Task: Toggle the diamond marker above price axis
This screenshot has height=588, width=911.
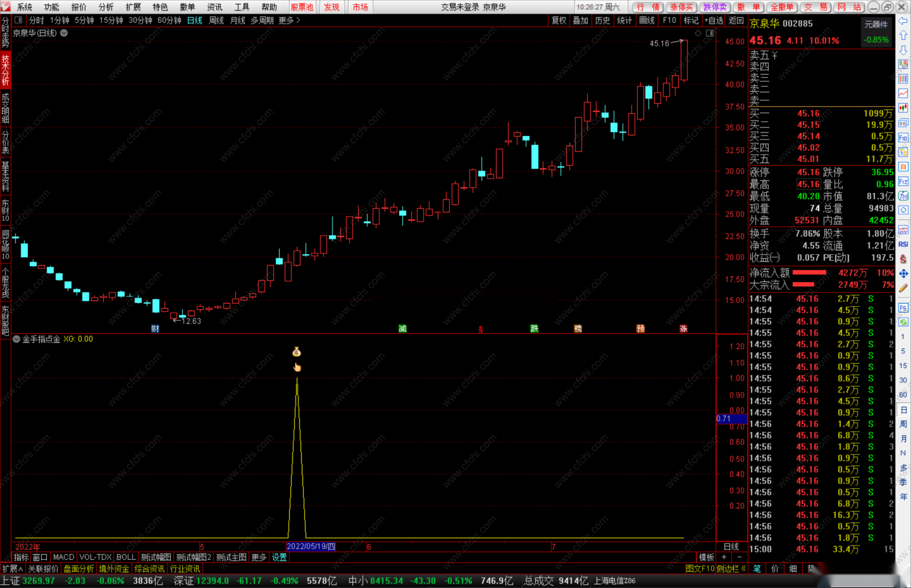Action: [698, 33]
